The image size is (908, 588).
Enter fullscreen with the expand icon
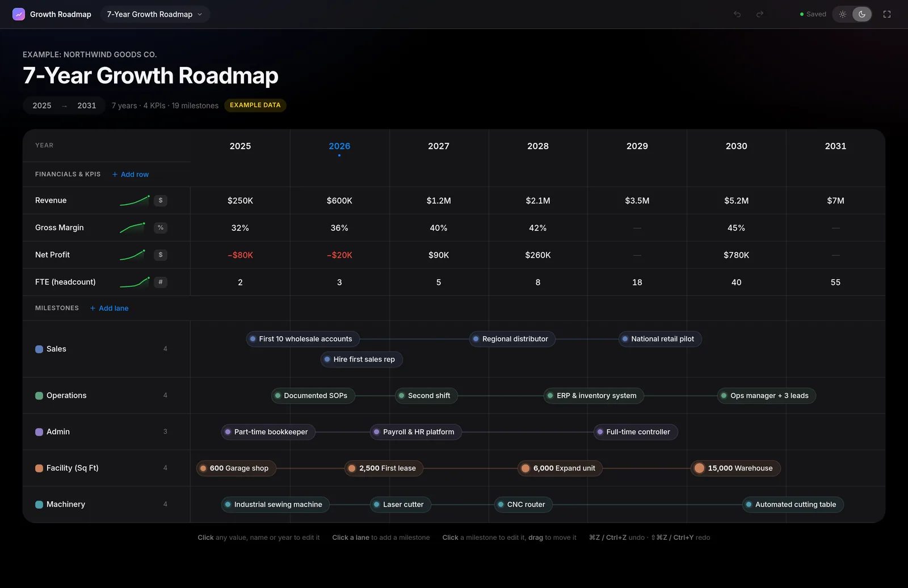point(887,14)
